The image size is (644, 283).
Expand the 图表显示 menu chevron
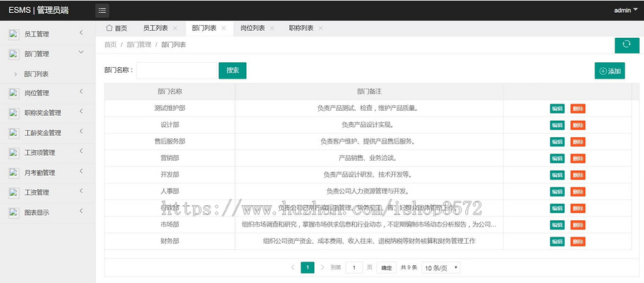(82, 211)
